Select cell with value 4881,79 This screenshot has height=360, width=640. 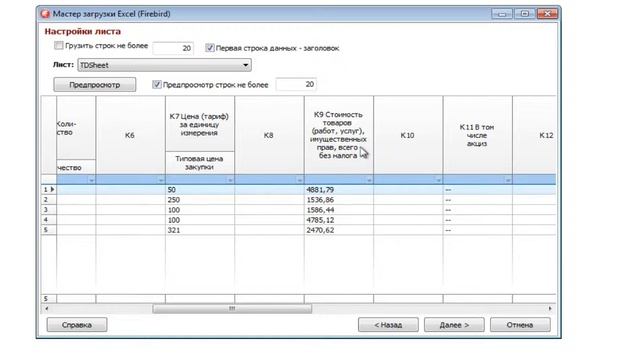pyautogui.click(x=339, y=190)
